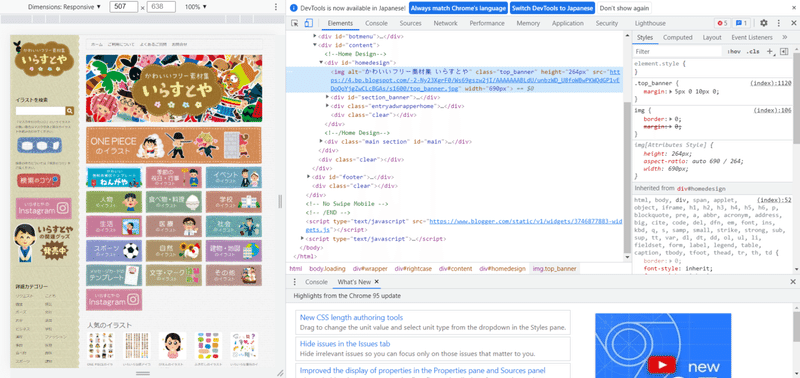The height and width of the screenshot is (378, 800).
Task: Open the DevTools three-dot customize menu
Action: click(x=779, y=23)
